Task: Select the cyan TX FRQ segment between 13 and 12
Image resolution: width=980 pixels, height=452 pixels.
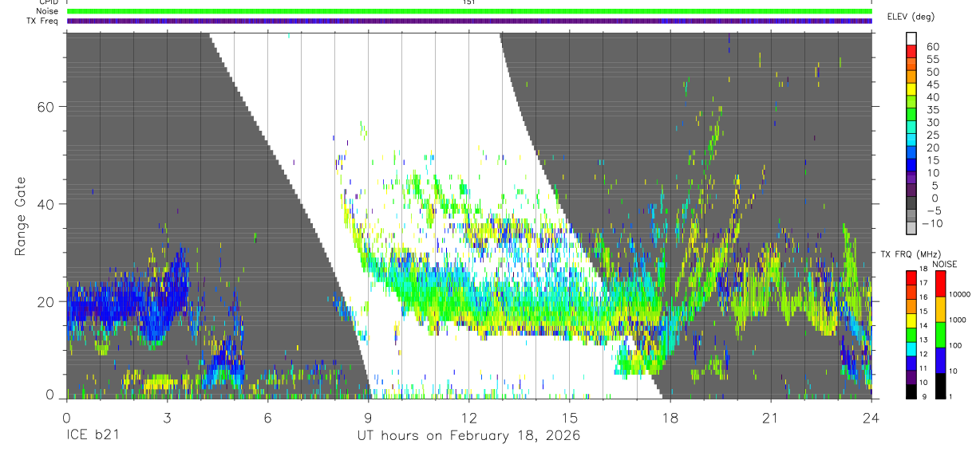Action: tap(911, 348)
